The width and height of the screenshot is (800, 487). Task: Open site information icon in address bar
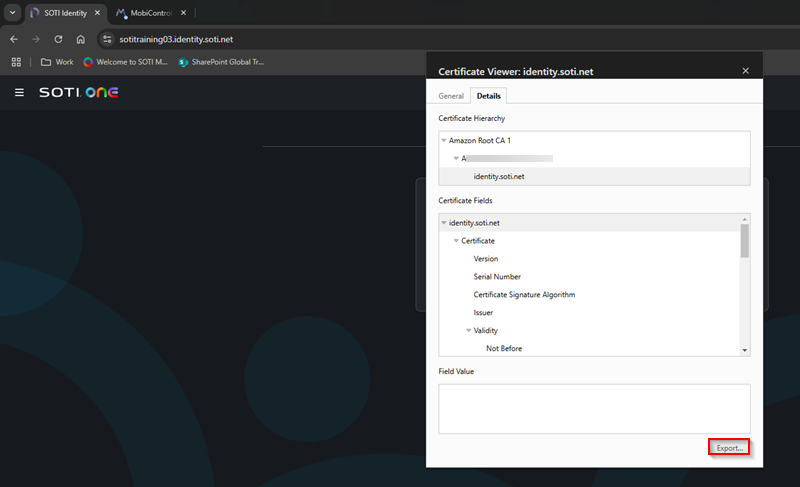pos(107,39)
